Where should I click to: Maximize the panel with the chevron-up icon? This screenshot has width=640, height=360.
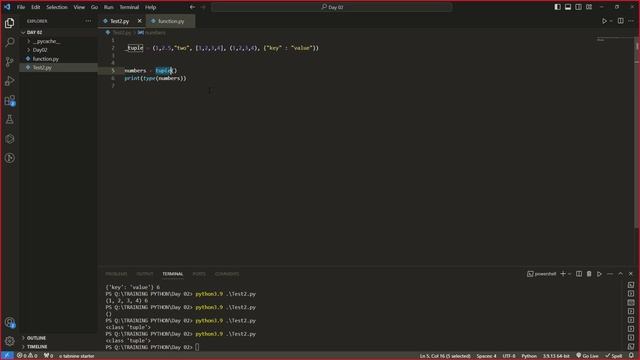(x=620, y=274)
